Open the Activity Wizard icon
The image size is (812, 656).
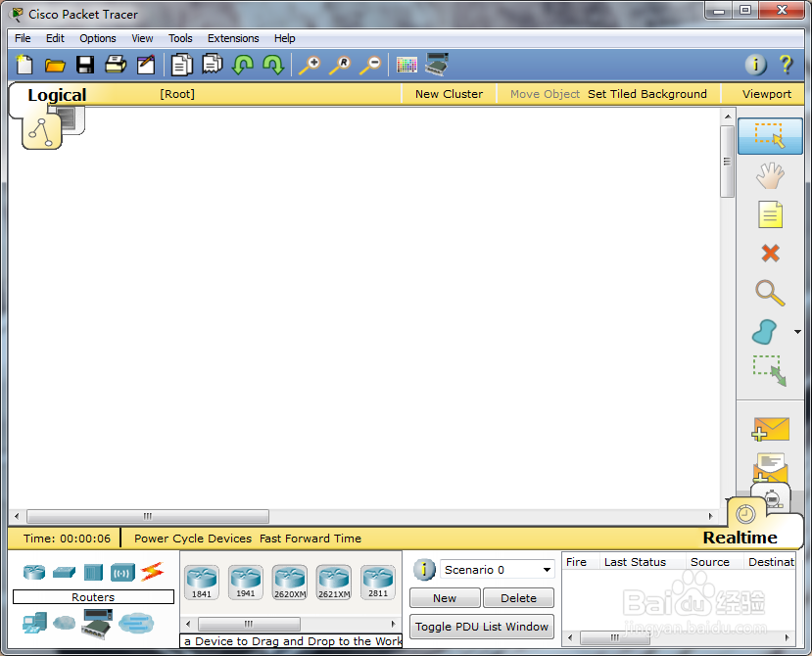[x=146, y=65]
